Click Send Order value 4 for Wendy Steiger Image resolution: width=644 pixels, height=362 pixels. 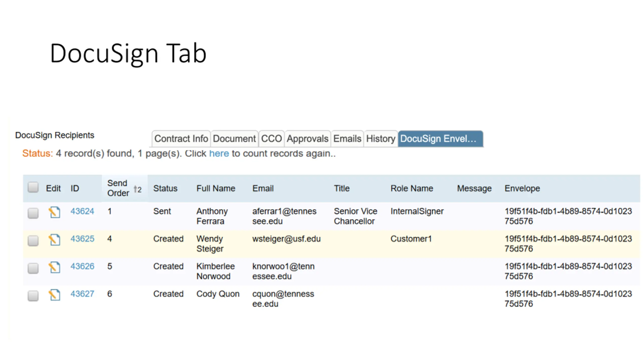[109, 239]
